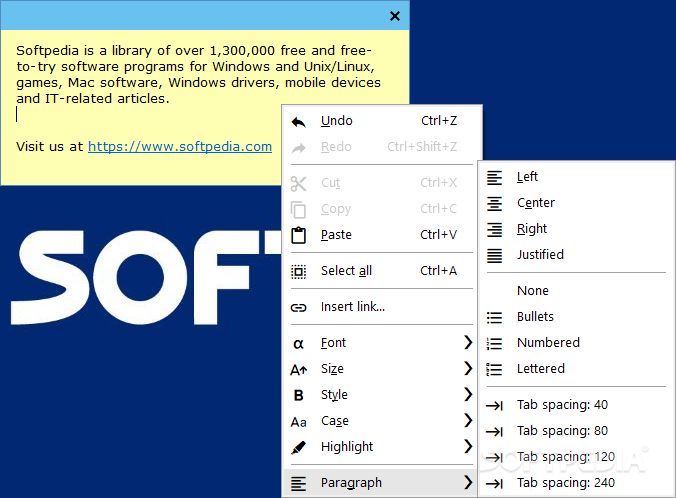Image resolution: width=676 pixels, height=498 pixels.
Task: Select Left paragraph alignment
Action: tap(576, 177)
